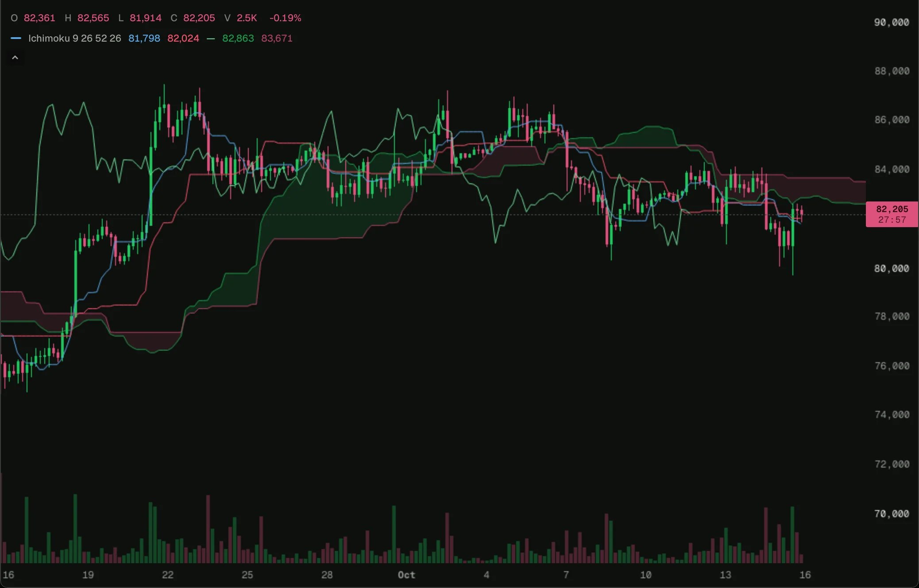919x588 pixels.
Task: Click the 72,000 price axis label
Action: [x=892, y=464]
